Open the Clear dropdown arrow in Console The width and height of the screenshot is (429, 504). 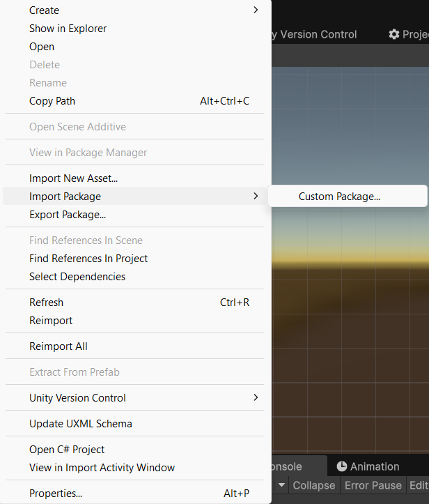pos(281,484)
